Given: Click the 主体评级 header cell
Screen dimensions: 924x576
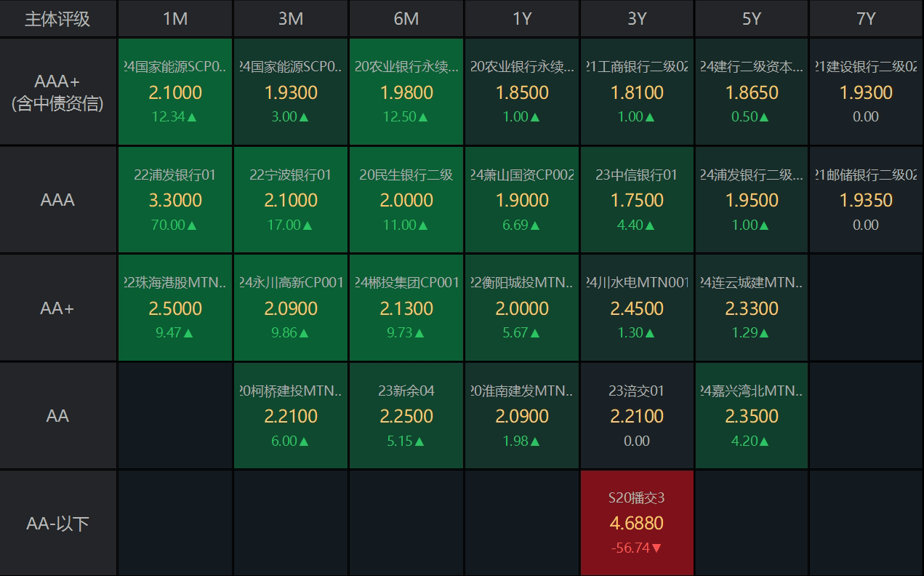Looking at the screenshot, I should [x=58, y=19].
